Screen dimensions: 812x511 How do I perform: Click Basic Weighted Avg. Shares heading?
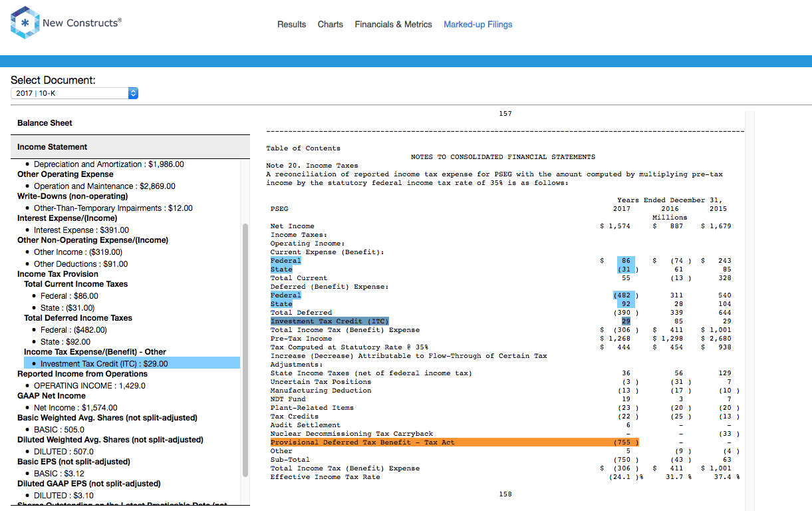click(107, 418)
